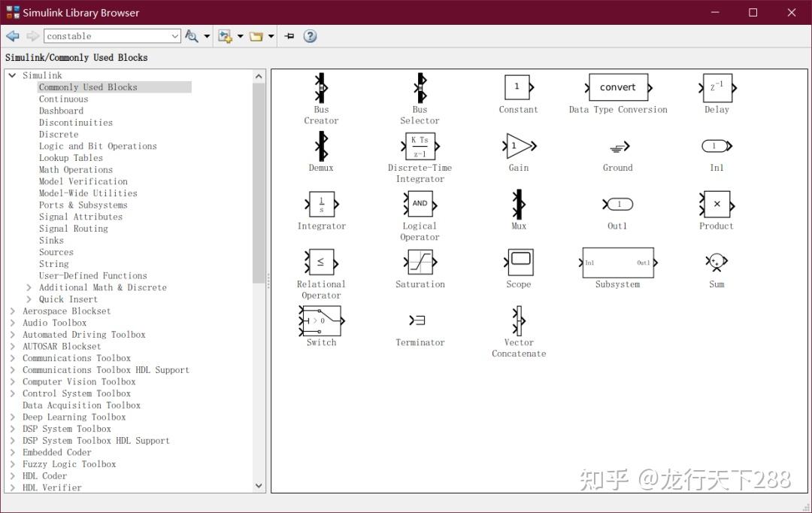
Task: Select the Constant block
Action: (518, 87)
